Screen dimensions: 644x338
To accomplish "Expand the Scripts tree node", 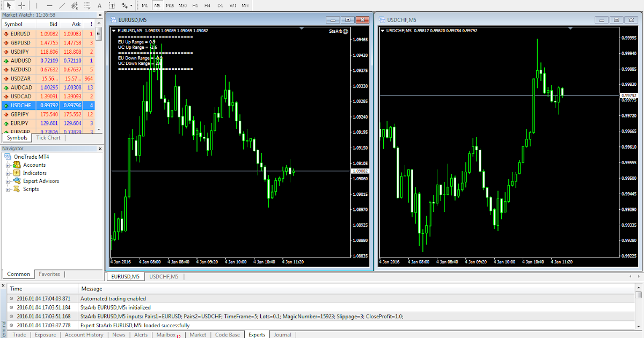I will pyautogui.click(x=8, y=189).
